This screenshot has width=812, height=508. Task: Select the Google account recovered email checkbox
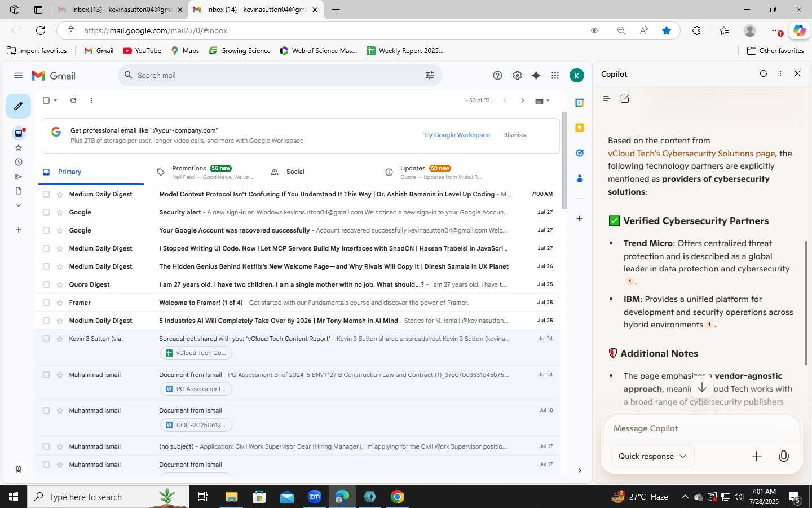(46, 230)
